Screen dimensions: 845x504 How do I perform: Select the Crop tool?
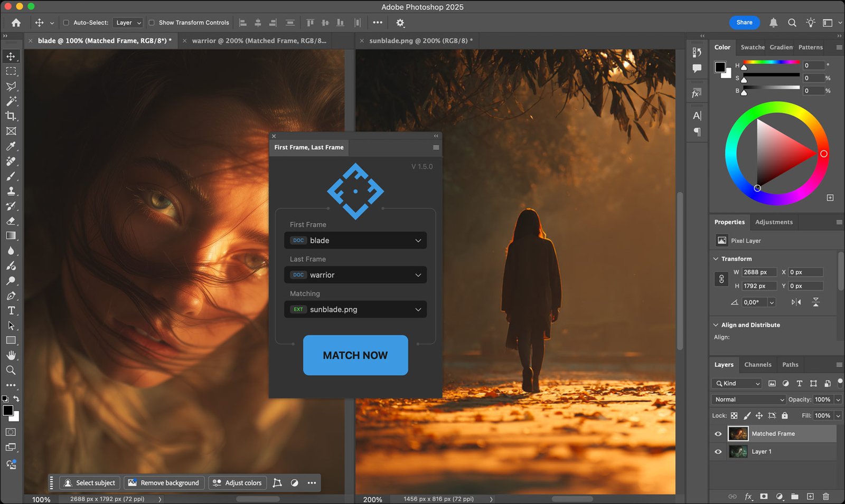[x=11, y=116]
